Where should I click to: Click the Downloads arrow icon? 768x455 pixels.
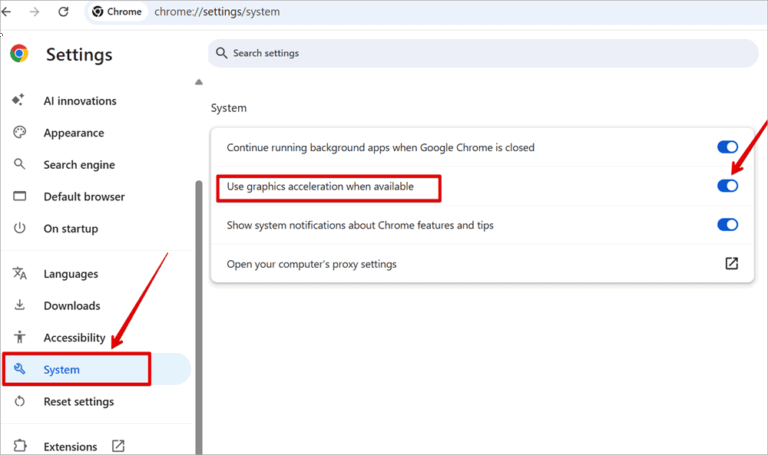click(x=20, y=305)
